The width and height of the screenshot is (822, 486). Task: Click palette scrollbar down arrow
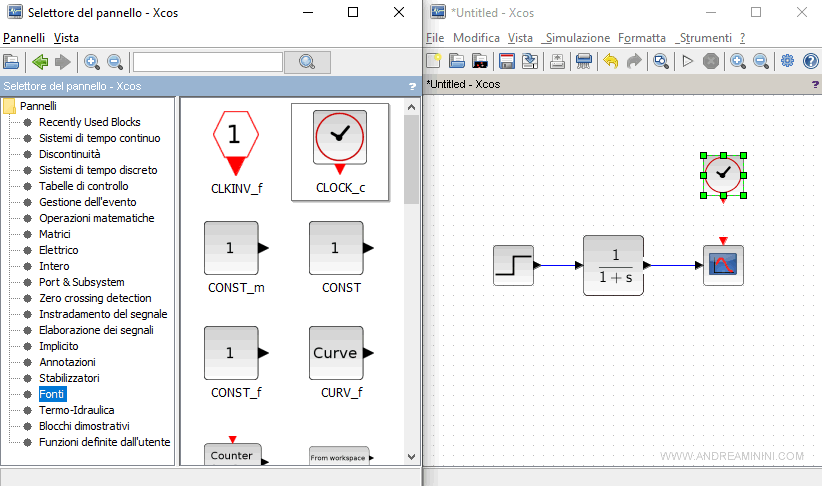coord(412,457)
